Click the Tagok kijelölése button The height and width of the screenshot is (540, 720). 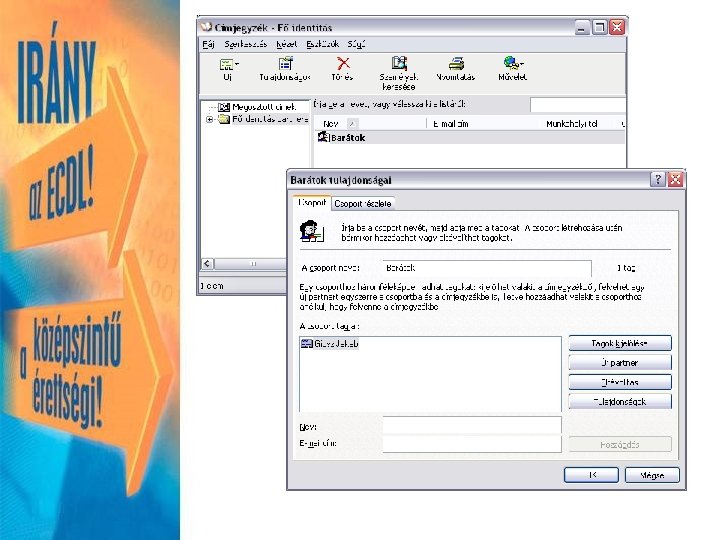coord(620,343)
